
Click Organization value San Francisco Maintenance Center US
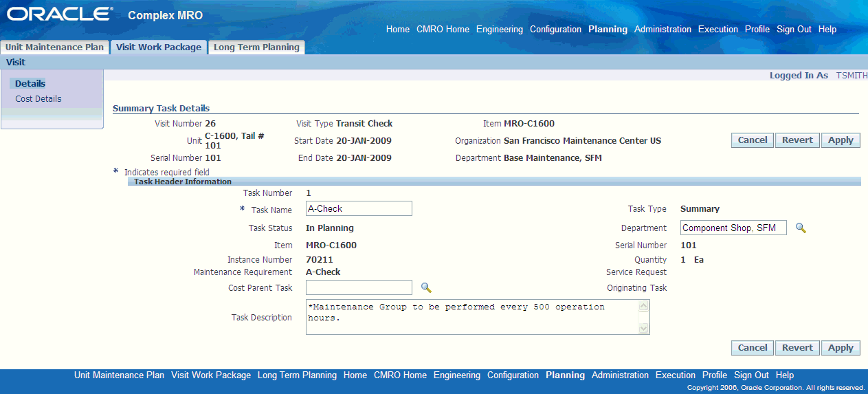tap(582, 141)
